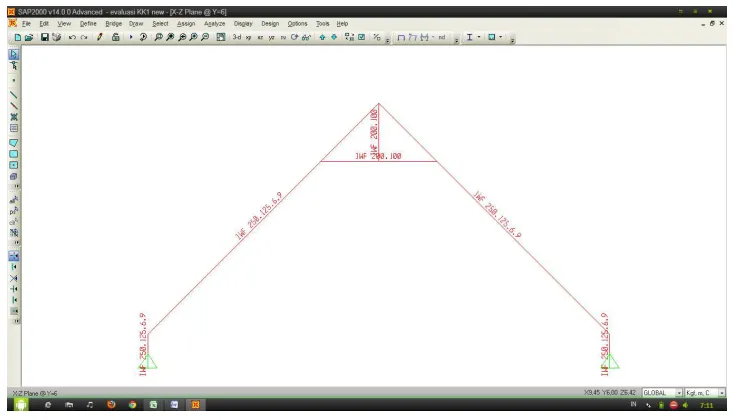734x420 pixels.
Task: Choose the reshape object tool
Action: (14, 66)
